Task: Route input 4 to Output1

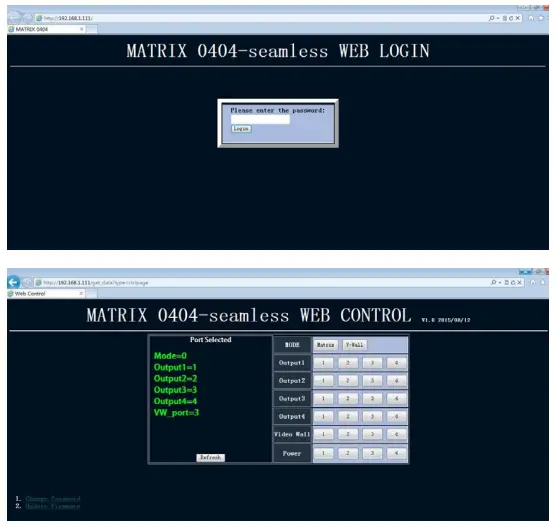Action: click(x=396, y=363)
